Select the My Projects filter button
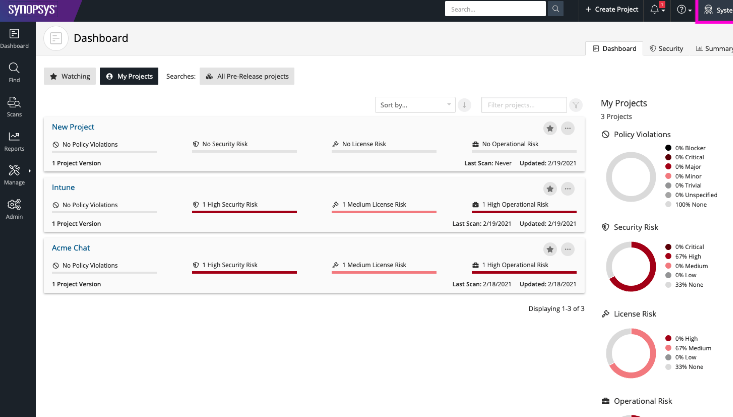733x417 pixels. pyautogui.click(x=129, y=76)
